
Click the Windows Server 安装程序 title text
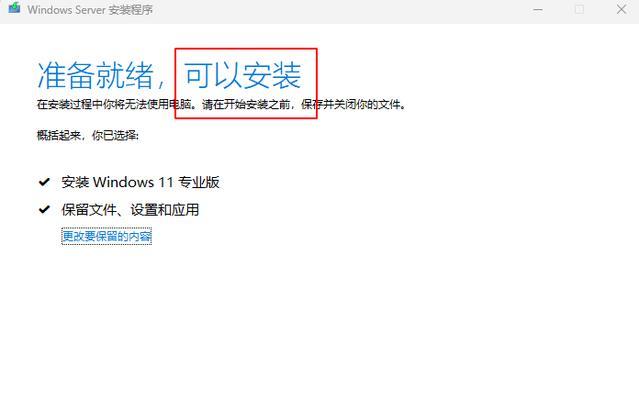(x=90, y=10)
